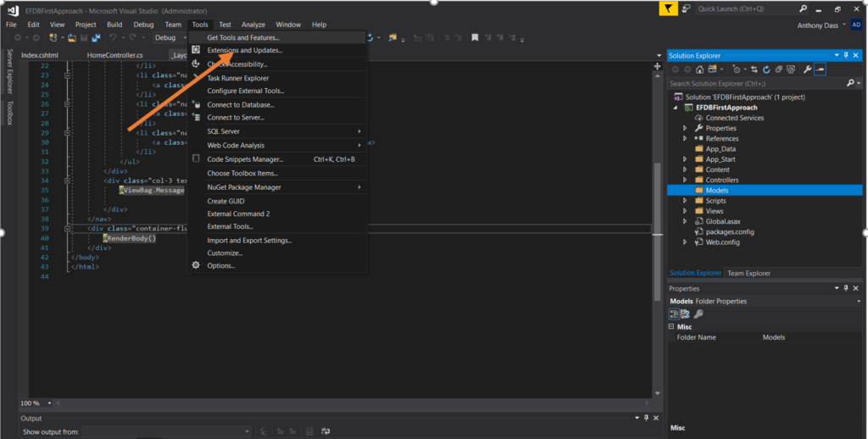Screen dimensions: 868x439
Task: Click Import and Export Settings
Action: click(278, 240)
